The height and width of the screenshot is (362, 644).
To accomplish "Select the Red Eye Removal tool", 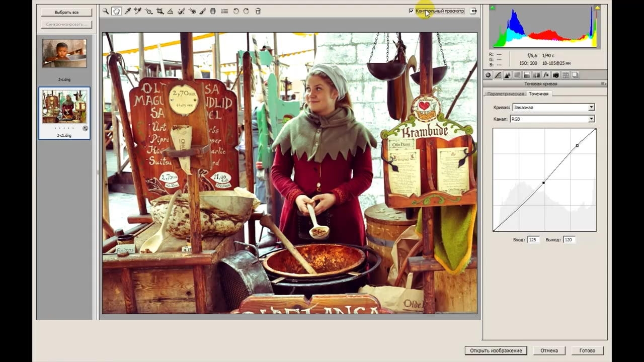I will pos(192,11).
